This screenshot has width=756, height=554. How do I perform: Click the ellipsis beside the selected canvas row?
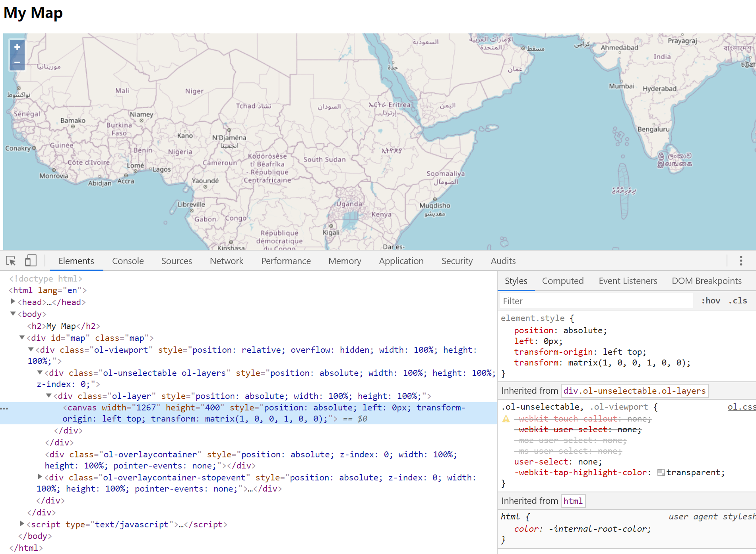tap(4, 408)
